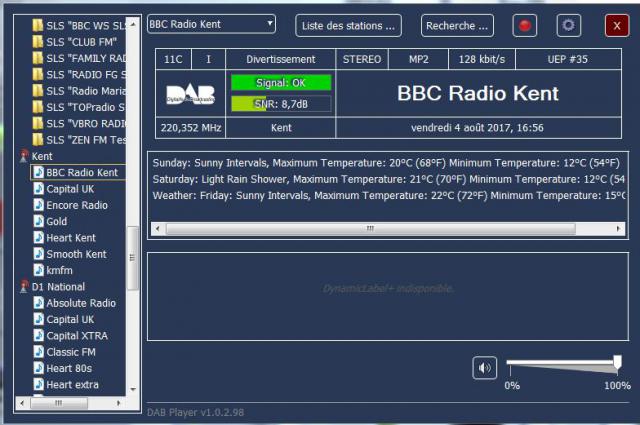Collapse the D1 National ensemble node
Image resolution: width=640 pixels, height=425 pixels.
[x=24, y=287]
